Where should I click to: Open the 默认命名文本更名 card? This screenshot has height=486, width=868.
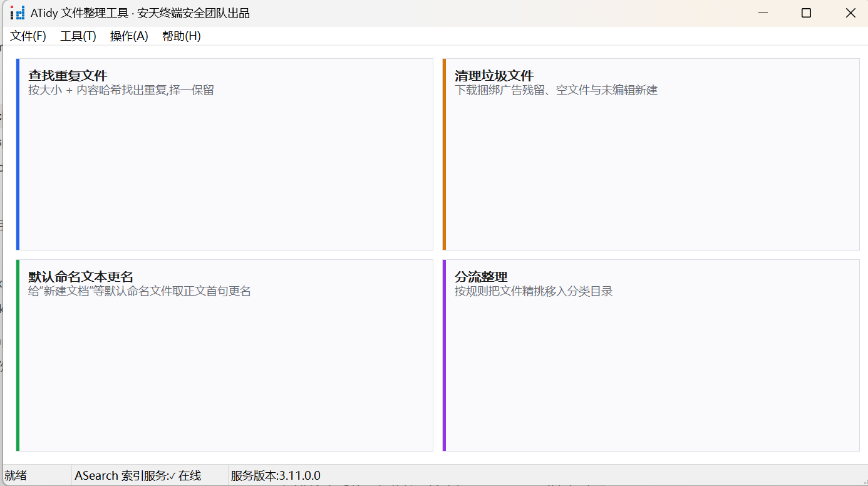point(225,356)
